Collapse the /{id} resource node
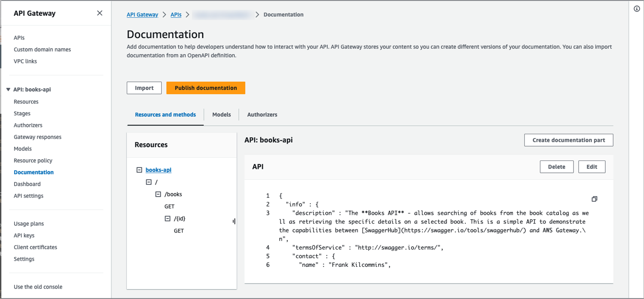Screen dimensions: 644x299 click(168, 219)
